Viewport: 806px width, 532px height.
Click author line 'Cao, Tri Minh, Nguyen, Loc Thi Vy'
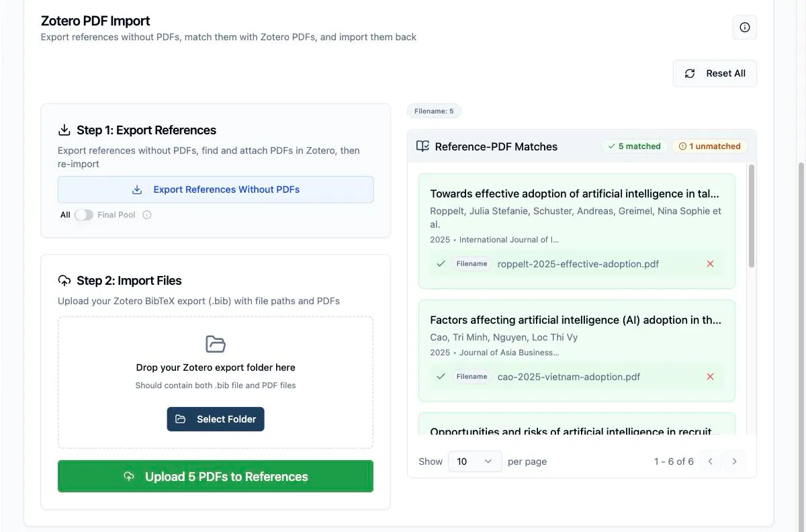click(504, 337)
